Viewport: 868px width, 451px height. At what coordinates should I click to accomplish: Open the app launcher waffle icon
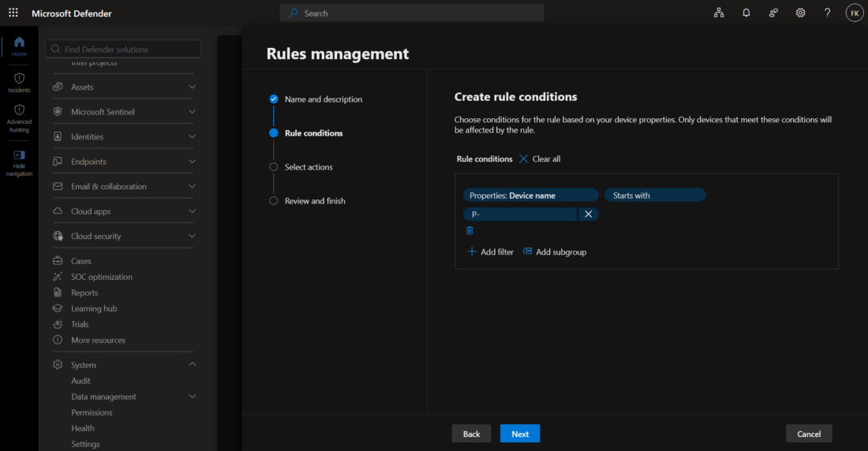13,13
